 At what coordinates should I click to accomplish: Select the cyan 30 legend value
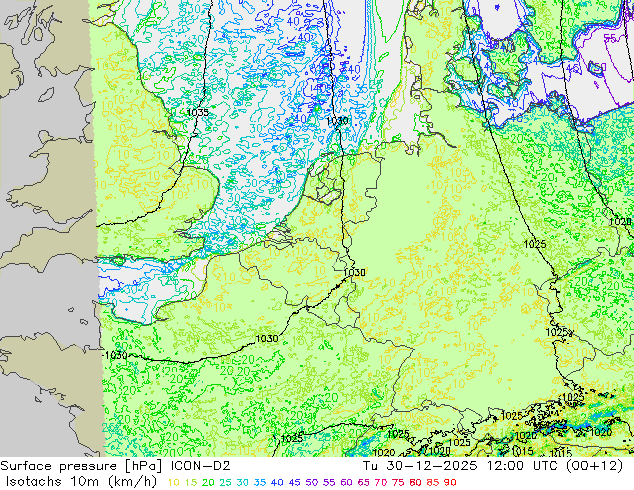243,483
